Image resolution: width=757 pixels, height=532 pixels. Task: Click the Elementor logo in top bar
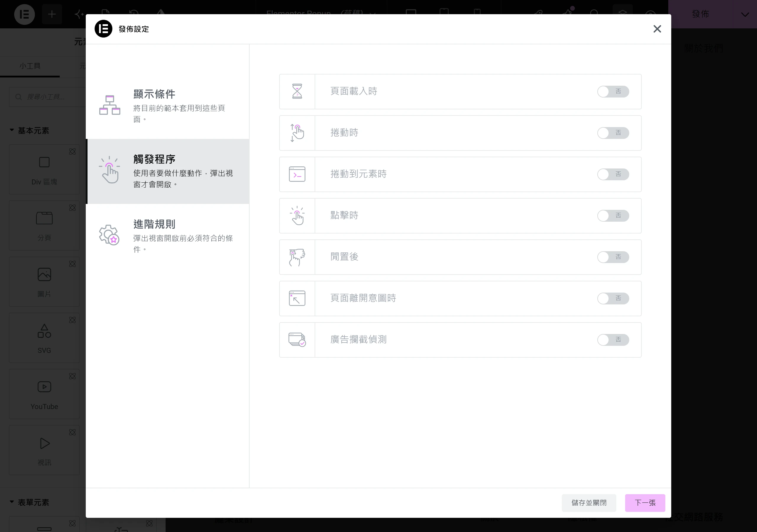[25, 14]
